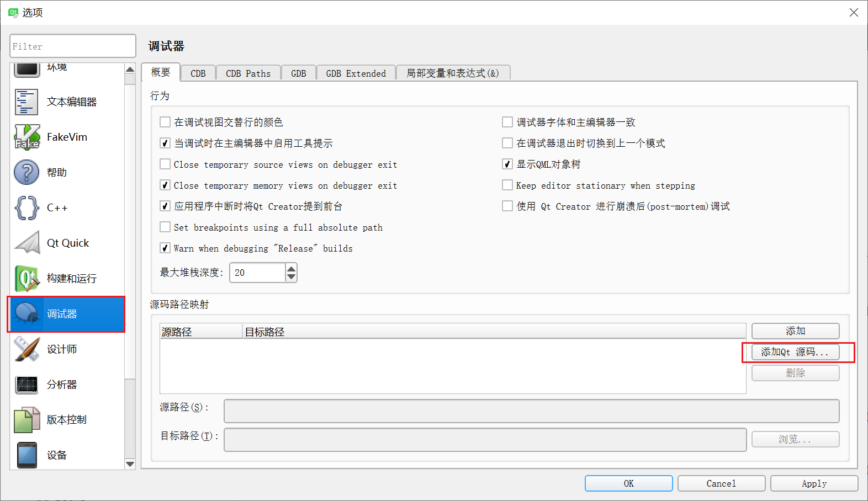868x501 pixels.
Task: Switch to the 概要 tab
Action: (161, 72)
